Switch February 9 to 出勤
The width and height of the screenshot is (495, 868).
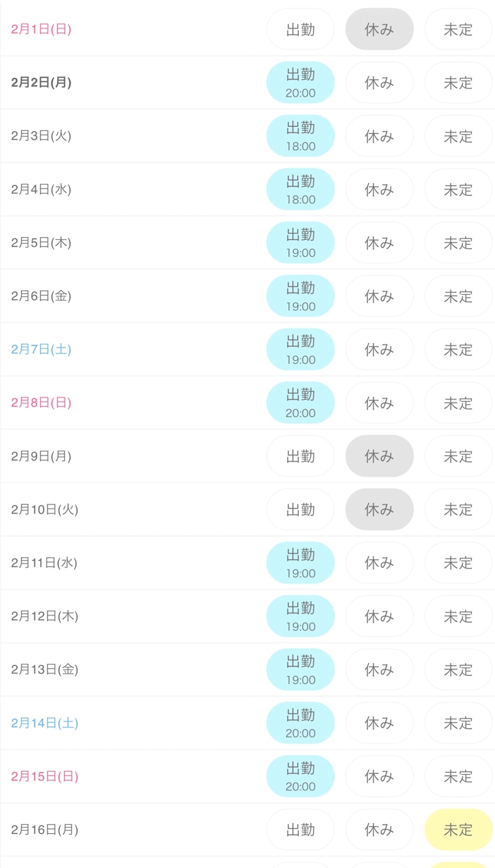click(x=301, y=456)
